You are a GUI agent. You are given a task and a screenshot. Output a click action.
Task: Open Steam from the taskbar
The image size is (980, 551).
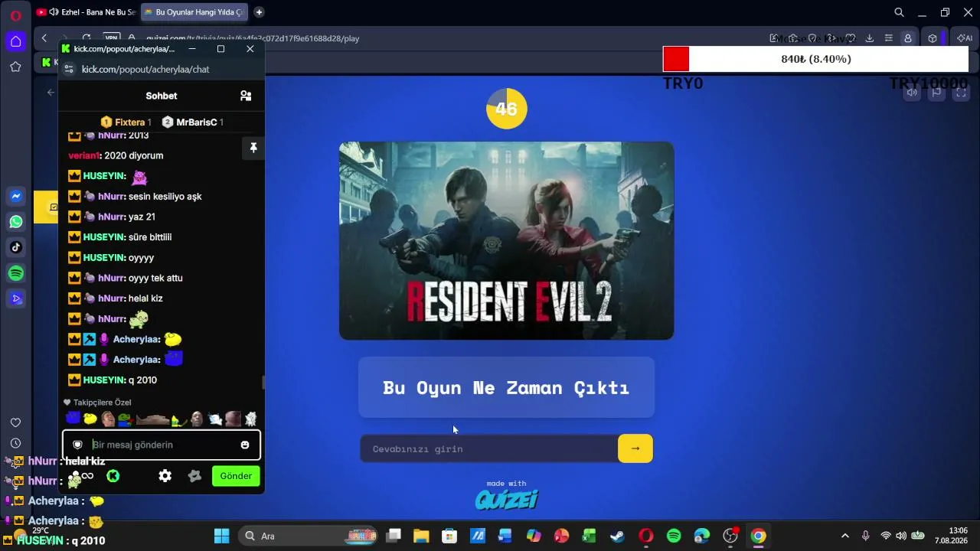[617, 536]
